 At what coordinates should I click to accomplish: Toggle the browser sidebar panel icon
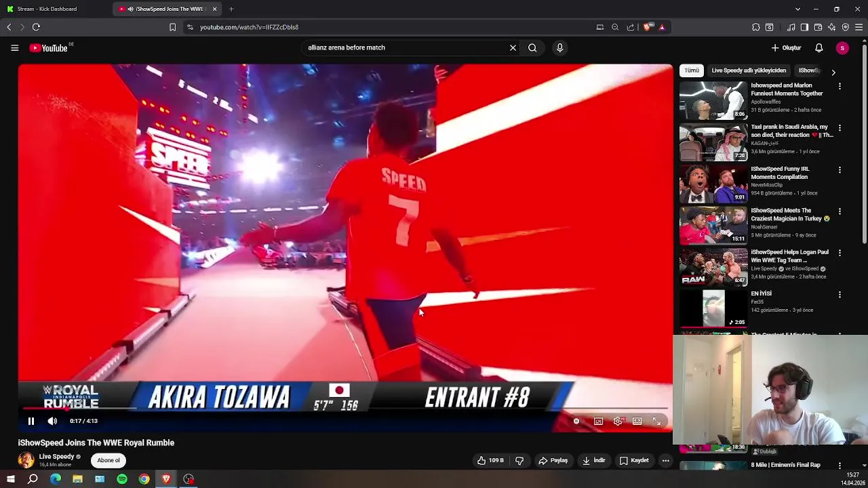point(804,27)
